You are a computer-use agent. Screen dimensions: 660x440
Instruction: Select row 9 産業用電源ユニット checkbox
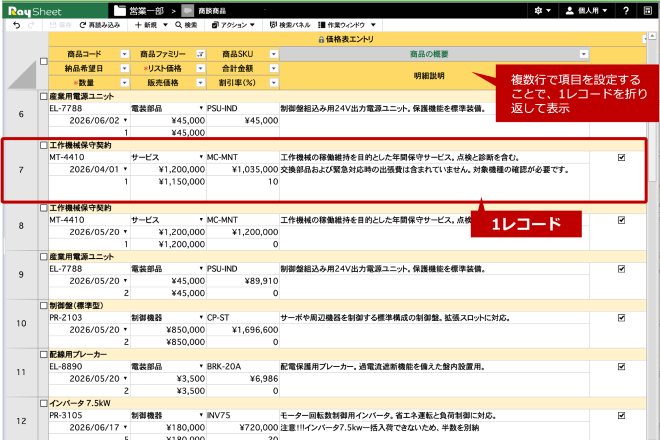44,257
